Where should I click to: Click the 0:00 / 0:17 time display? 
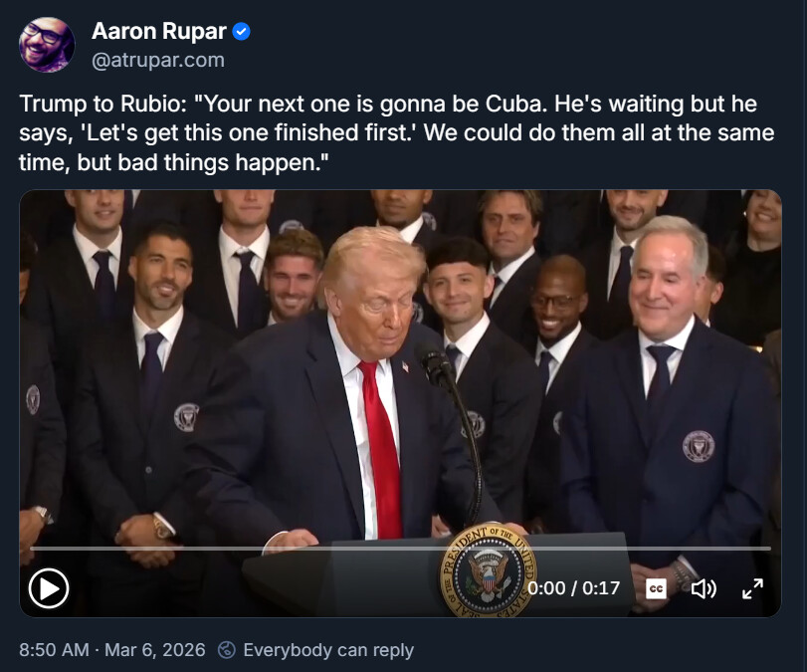pos(573,588)
